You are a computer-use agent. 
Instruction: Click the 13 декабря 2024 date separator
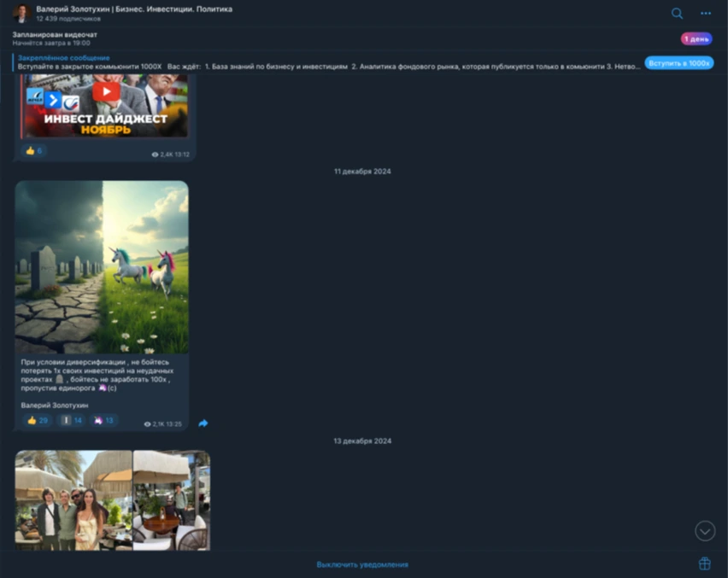[x=362, y=441]
